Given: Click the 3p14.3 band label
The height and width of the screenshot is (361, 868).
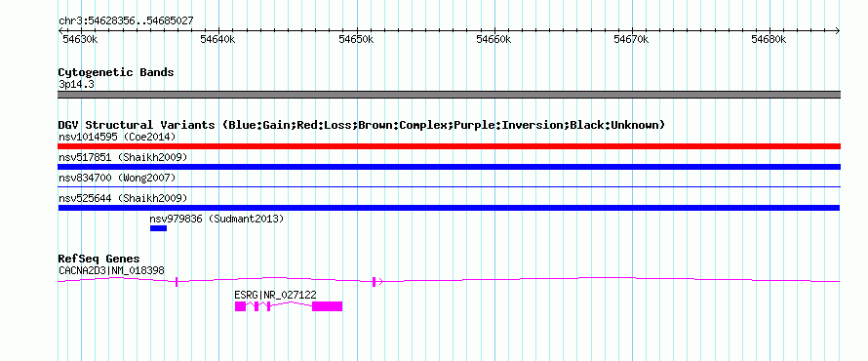Looking at the screenshot, I should tap(76, 84).
